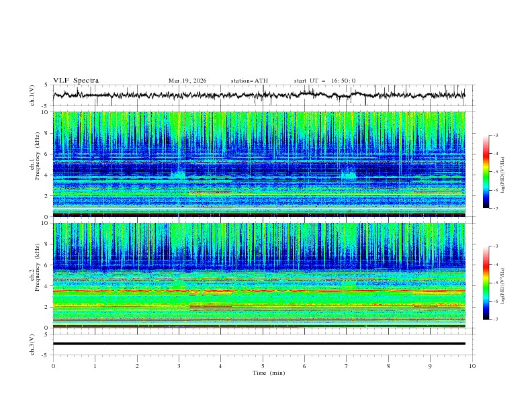
Task: Select the ch.2 "Frequency (kHz)" axis label
Action: pyautogui.click(x=38, y=267)
